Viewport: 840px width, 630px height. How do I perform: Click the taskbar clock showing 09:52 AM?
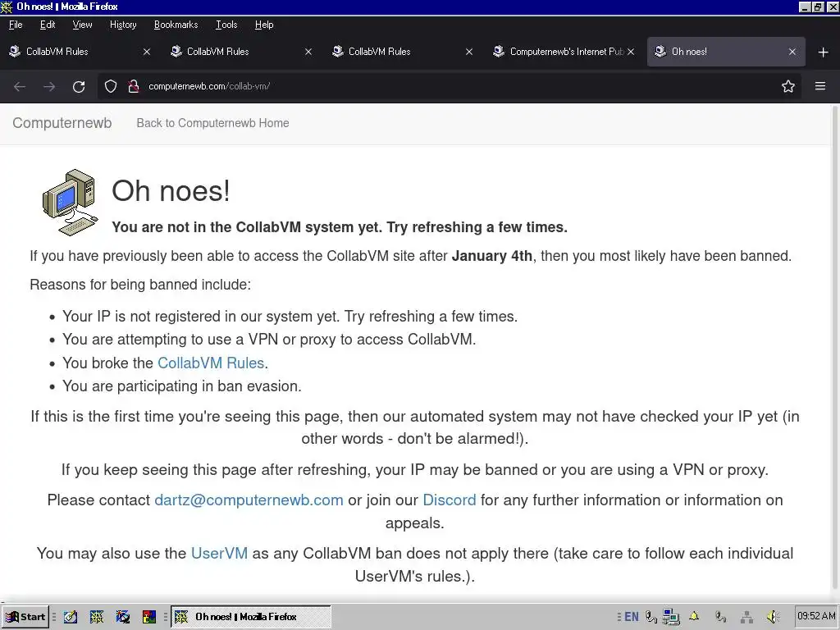click(816, 616)
